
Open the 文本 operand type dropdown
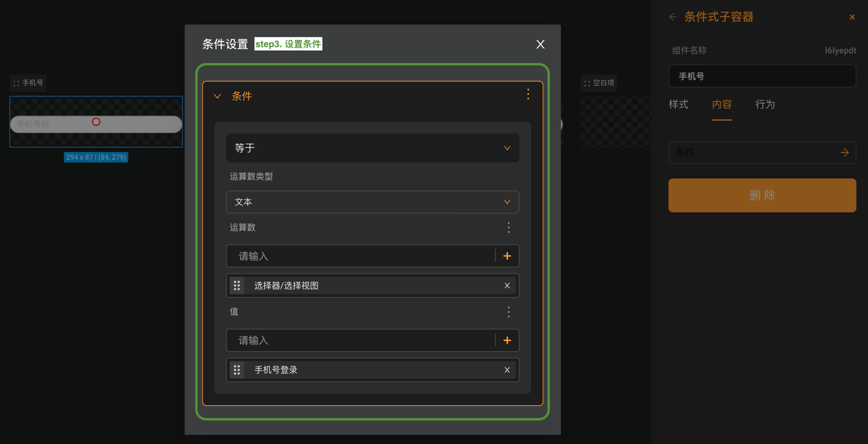tap(372, 202)
